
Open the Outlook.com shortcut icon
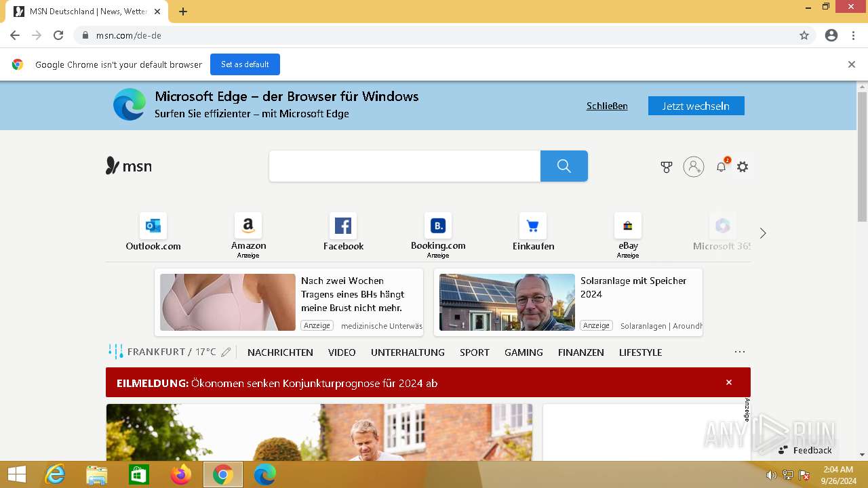(153, 226)
